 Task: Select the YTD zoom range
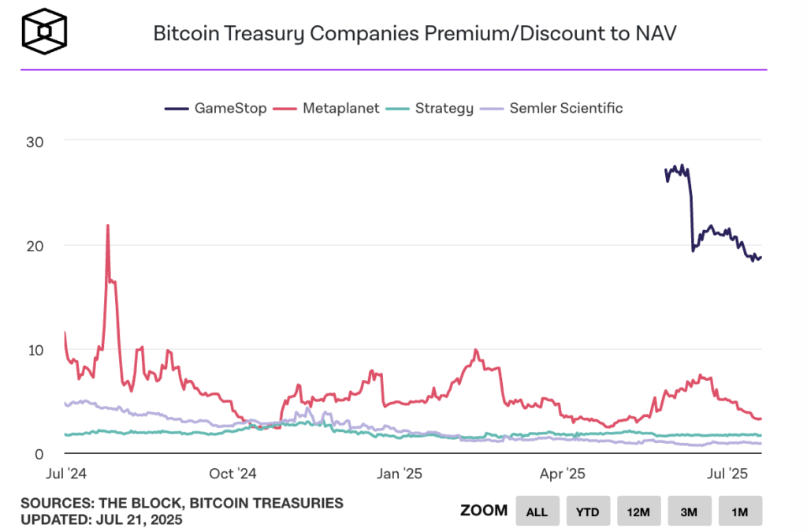(587, 512)
